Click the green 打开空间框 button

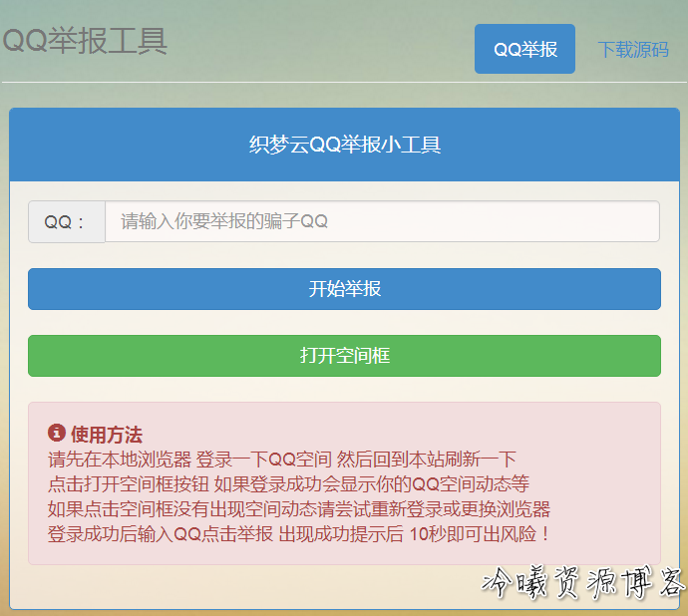[x=344, y=356]
